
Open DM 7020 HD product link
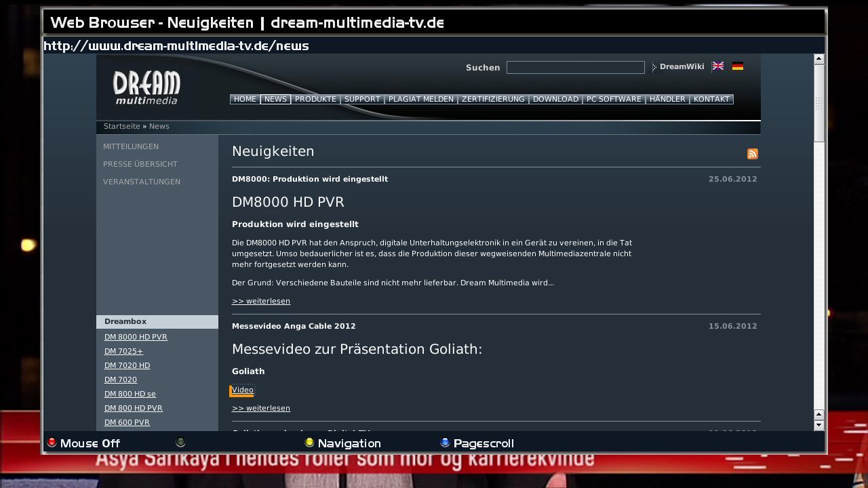coord(127,365)
